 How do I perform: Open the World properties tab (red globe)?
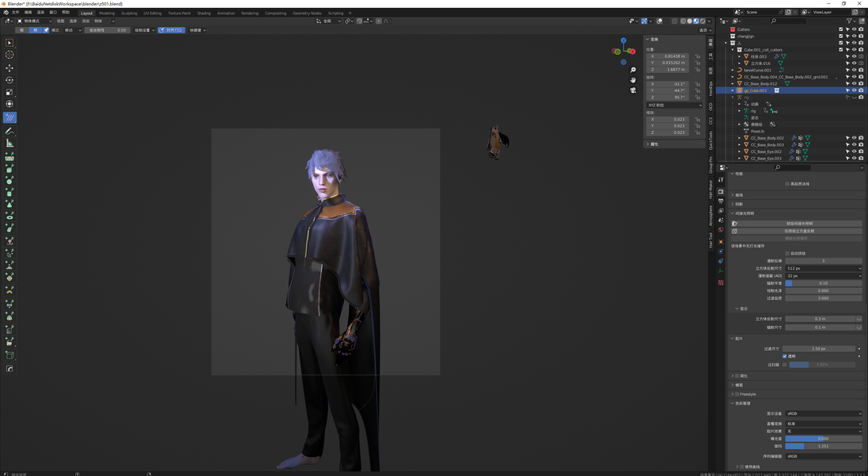(721, 229)
